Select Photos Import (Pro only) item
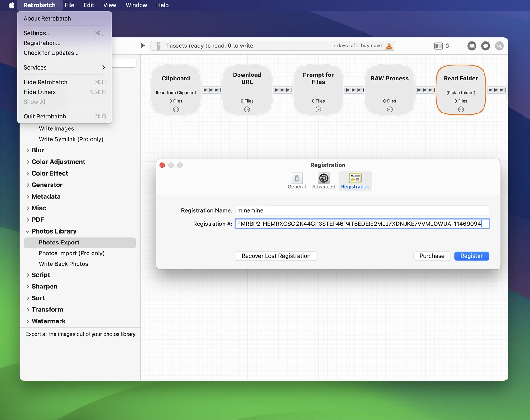Screen dimensions: 530x420 pos(71,253)
